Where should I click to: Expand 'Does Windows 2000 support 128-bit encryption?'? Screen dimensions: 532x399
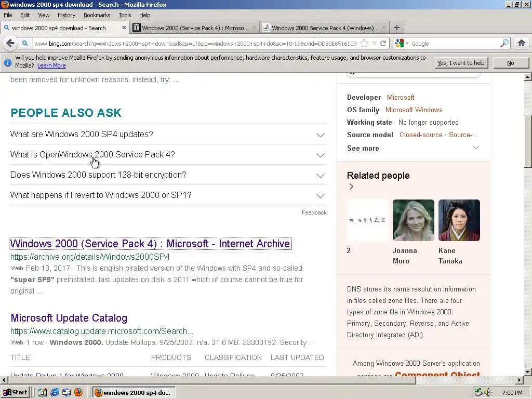click(x=168, y=175)
